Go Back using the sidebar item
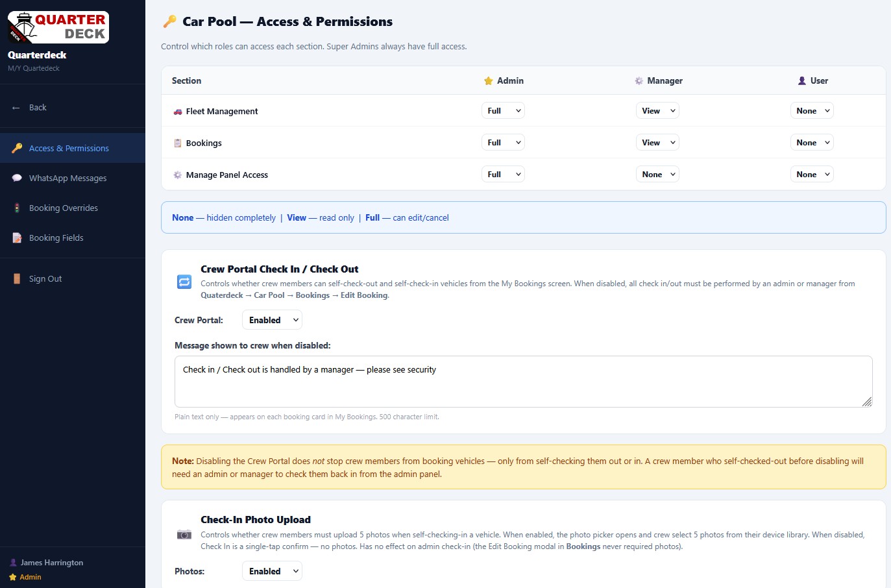The height and width of the screenshot is (588, 891). tap(73, 108)
